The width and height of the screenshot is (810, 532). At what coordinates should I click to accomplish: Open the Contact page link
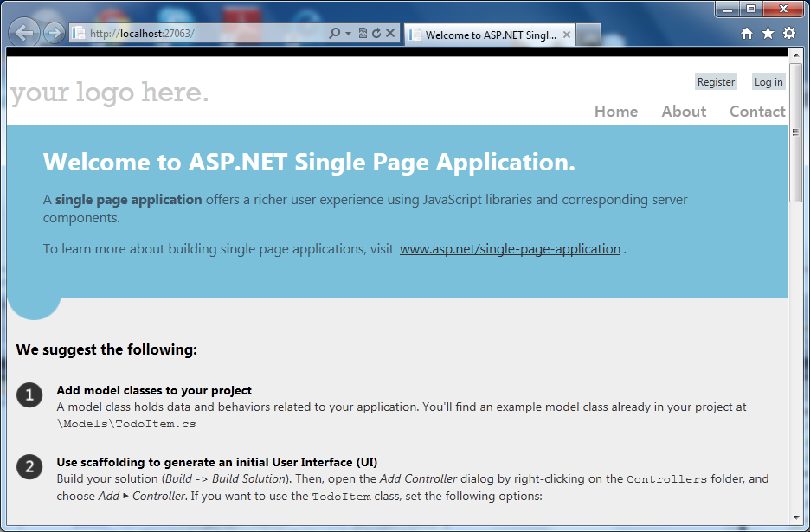pyautogui.click(x=757, y=112)
